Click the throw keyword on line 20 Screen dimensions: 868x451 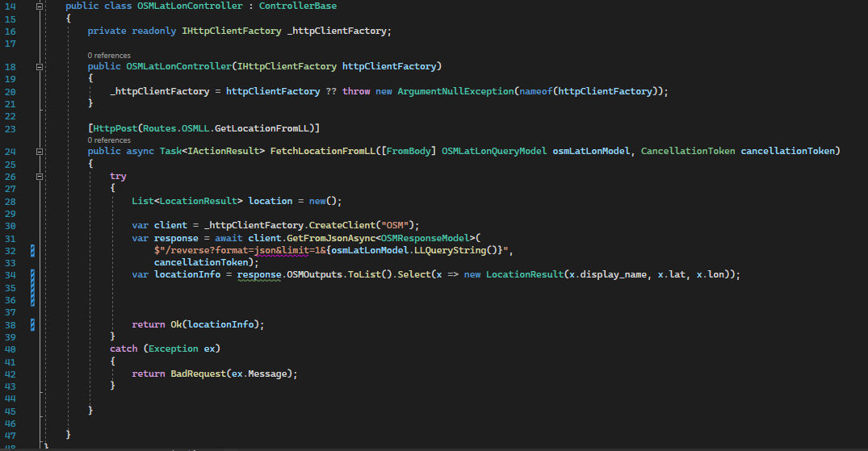356,91
